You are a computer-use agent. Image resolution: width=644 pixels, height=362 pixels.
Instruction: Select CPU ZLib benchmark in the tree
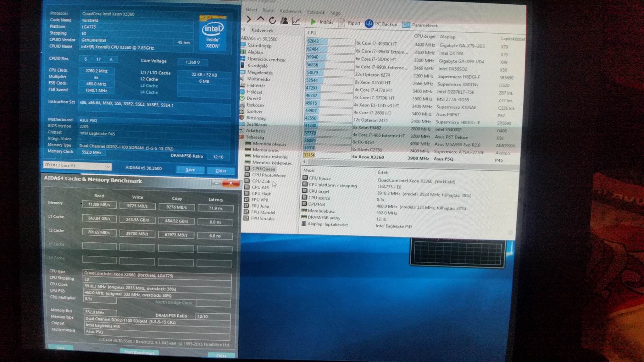261,181
